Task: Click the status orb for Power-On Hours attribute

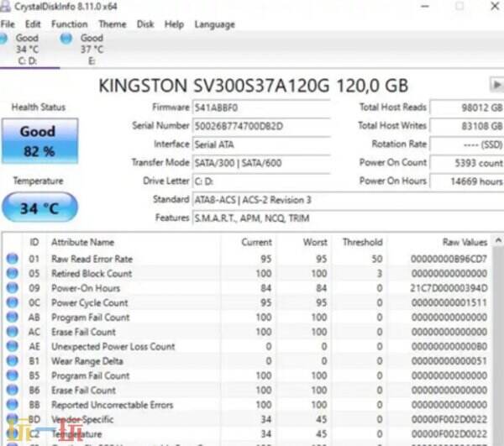Action: tap(13, 287)
